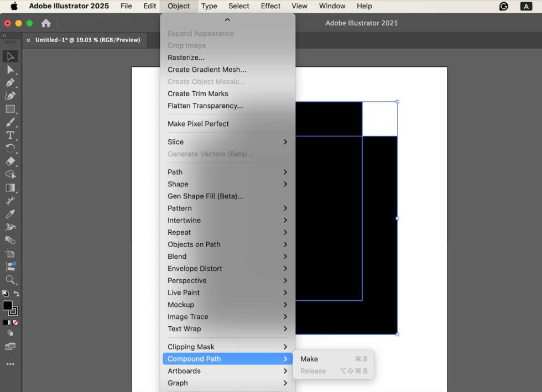The height and width of the screenshot is (392, 542).
Task: Select the Selection tool
Action: tap(10, 56)
